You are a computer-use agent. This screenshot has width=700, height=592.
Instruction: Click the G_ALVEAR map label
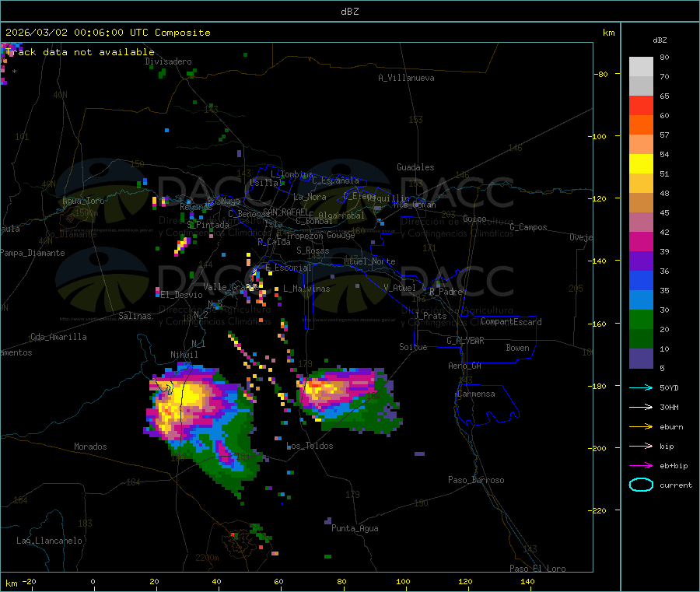[x=466, y=341]
